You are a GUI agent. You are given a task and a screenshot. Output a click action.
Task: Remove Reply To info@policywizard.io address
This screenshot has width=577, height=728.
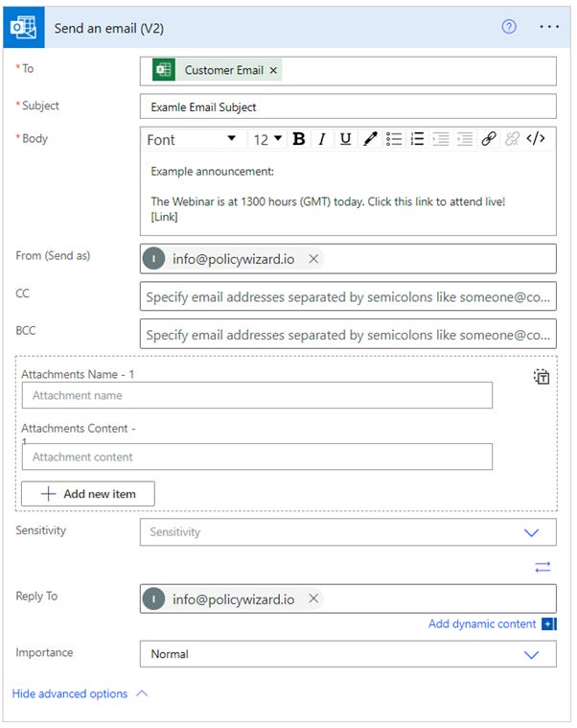(x=315, y=600)
